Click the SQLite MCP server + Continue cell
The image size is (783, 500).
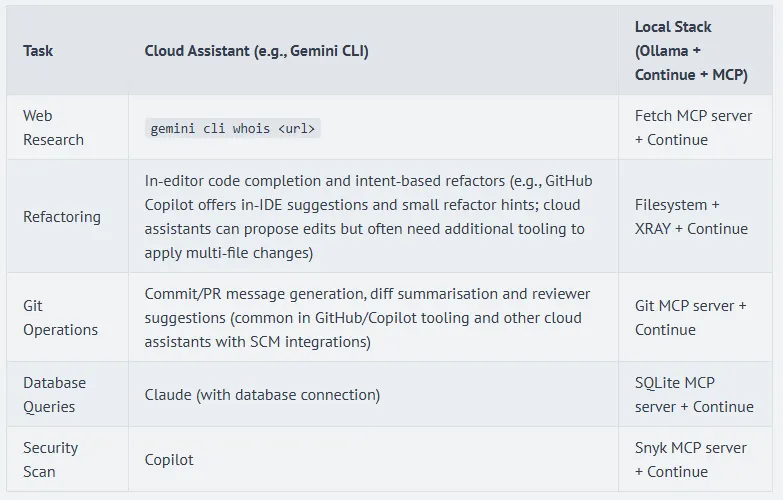[x=693, y=395]
